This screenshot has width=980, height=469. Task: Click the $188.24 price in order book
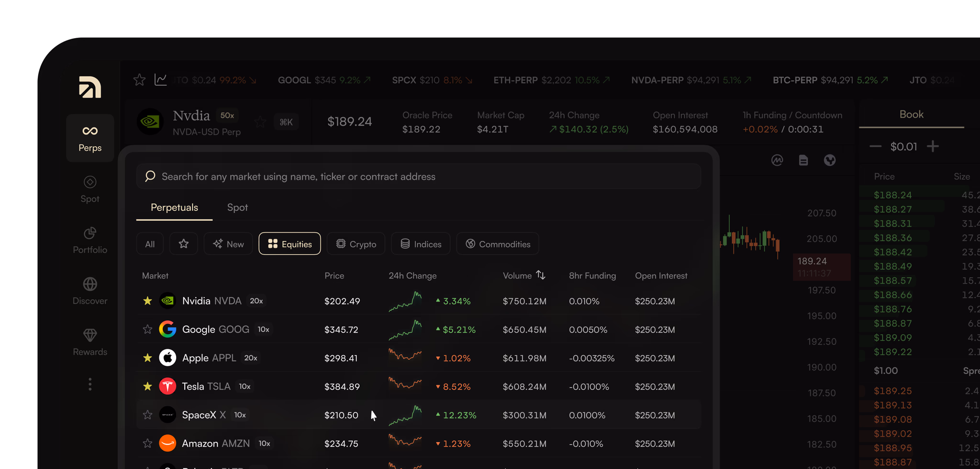tap(893, 195)
